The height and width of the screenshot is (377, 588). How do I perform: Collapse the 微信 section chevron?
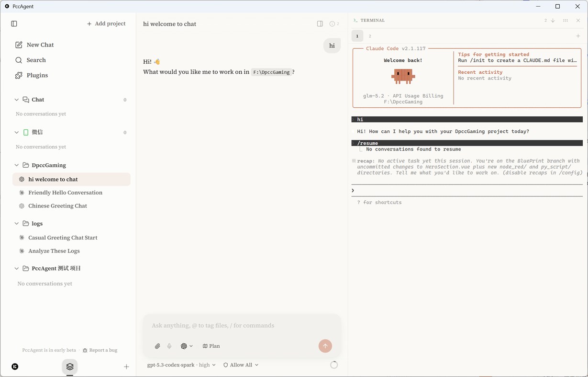click(x=16, y=132)
